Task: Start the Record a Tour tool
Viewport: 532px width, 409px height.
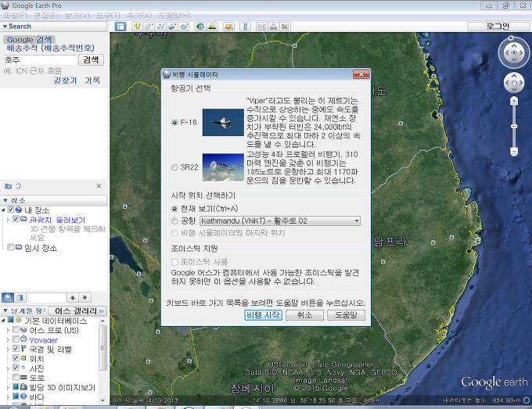Action: point(184,27)
